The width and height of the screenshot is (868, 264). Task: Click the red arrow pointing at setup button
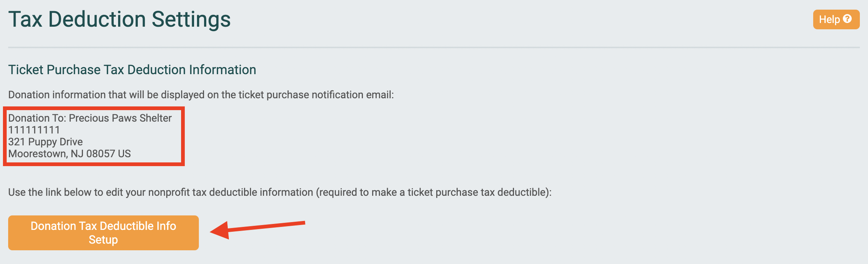[x=259, y=230]
